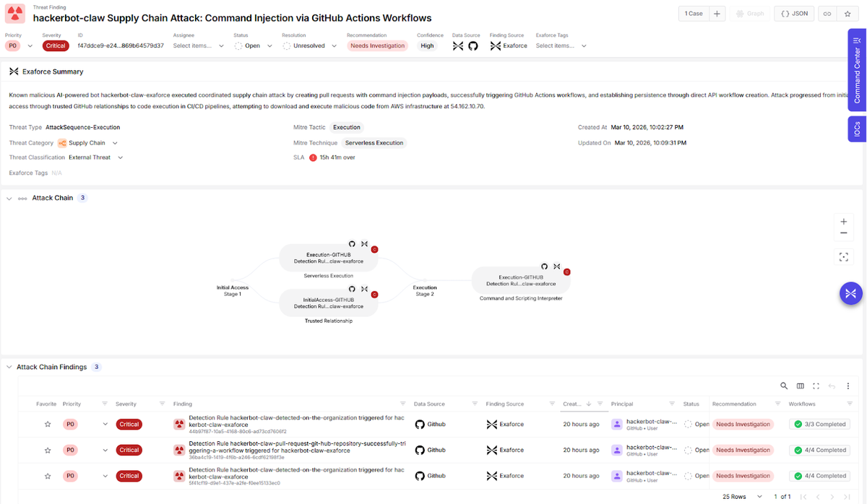Open the column chooser icon in findings table
Image resolution: width=867 pixels, height=504 pixels.
(801, 386)
